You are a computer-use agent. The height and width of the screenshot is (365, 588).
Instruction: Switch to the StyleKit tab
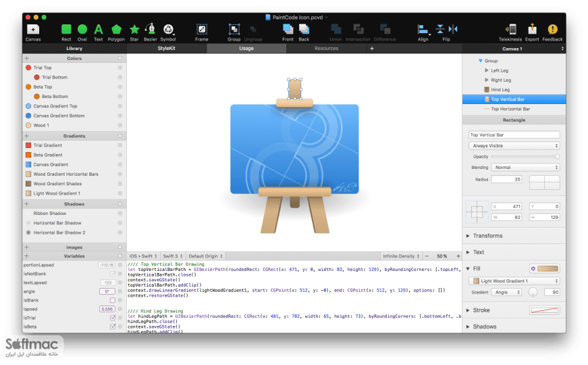click(x=167, y=49)
